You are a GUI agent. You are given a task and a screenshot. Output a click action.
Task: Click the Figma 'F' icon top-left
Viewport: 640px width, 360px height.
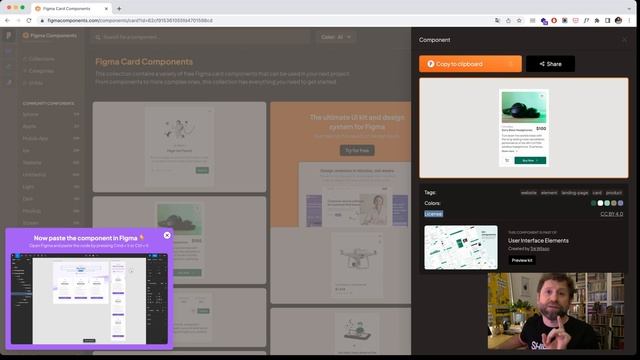point(9,36)
